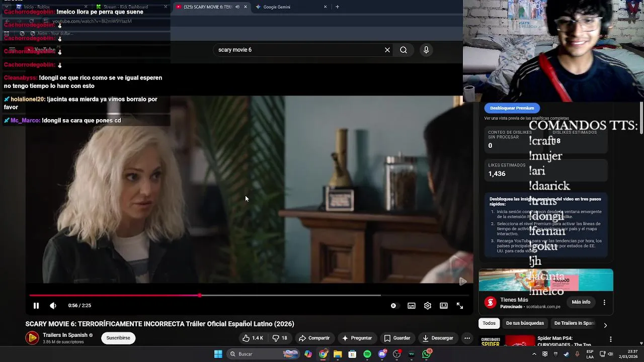Open the Trailers In Spanish channel avatar
This screenshot has width=644, height=362.
[x=32, y=338]
